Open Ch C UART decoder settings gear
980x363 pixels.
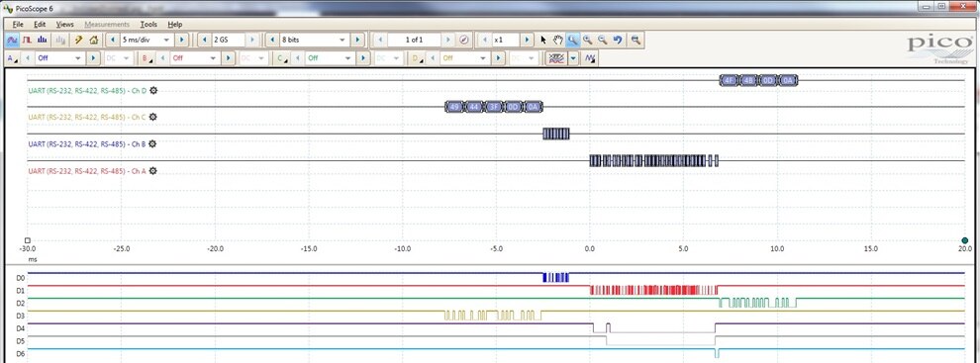pos(153,117)
